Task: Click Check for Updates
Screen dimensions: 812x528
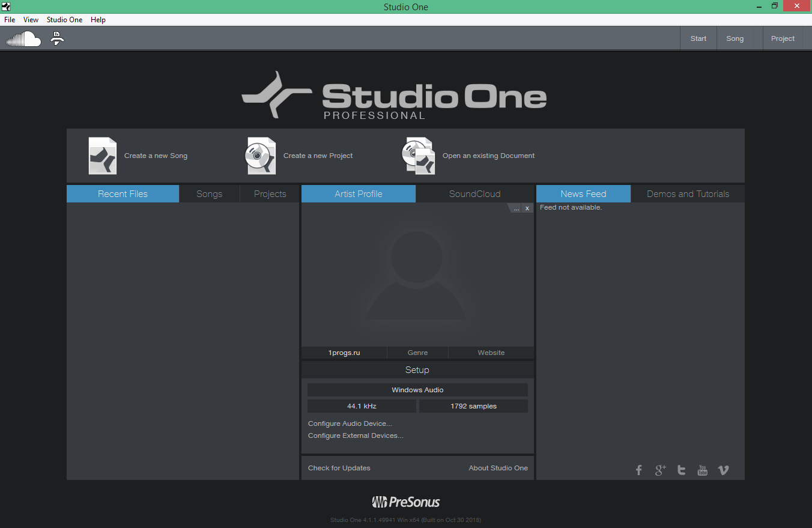Action: 339,467
